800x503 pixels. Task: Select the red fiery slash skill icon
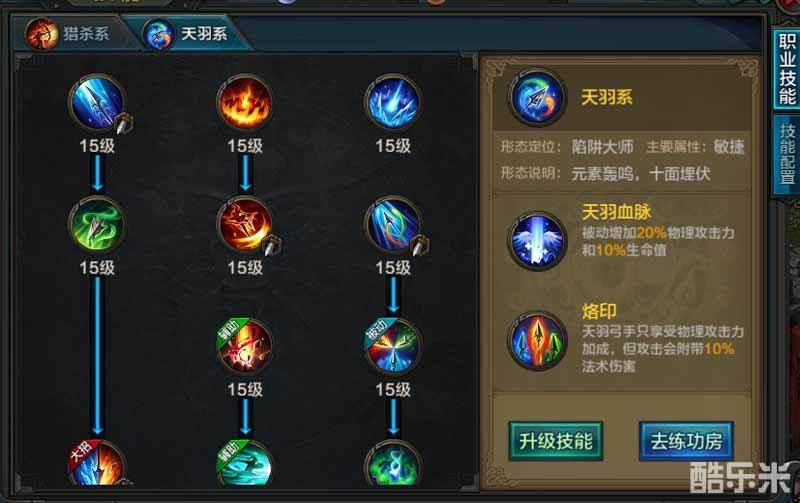point(245,224)
